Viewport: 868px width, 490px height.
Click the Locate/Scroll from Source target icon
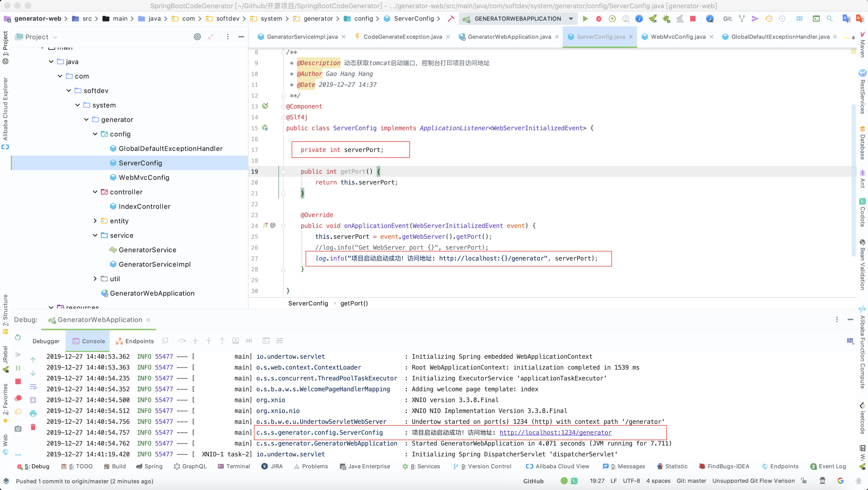click(197, 37)
